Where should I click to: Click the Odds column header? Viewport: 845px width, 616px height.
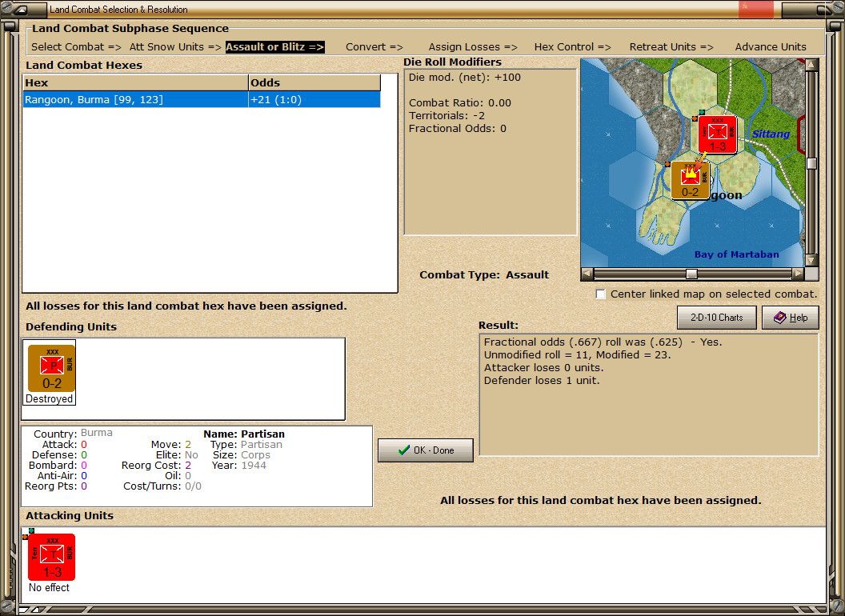point(314,82)
